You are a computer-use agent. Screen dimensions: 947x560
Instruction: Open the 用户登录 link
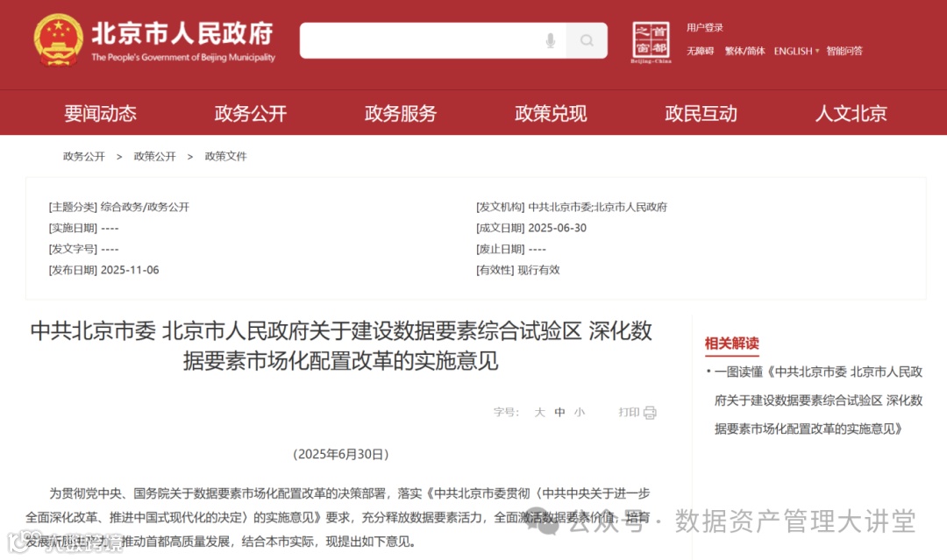click(x=704, y=28)
